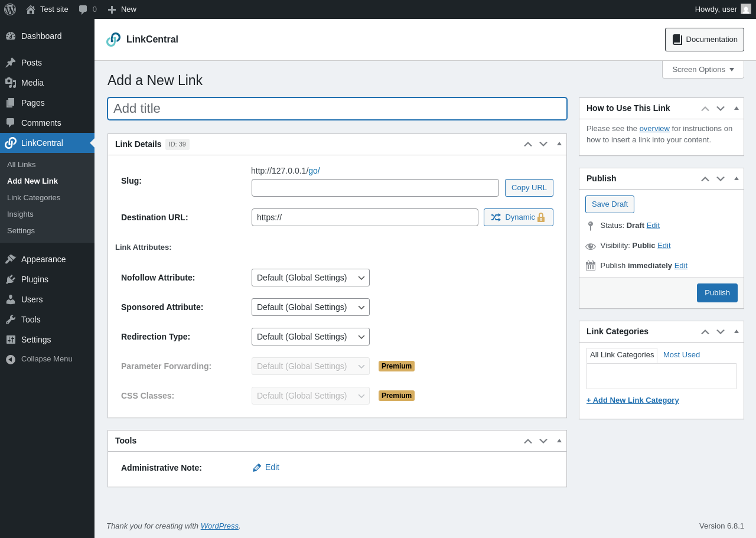Edit the Administrative Note
This screenshot has width=756, height=538.
point(266,467)
